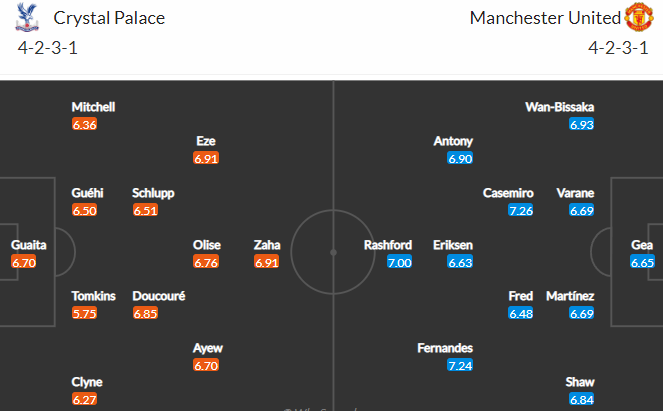This screenshot has height=411, width=663.
Task: Open the Manchester United team name link
Action: coord(545,18)
